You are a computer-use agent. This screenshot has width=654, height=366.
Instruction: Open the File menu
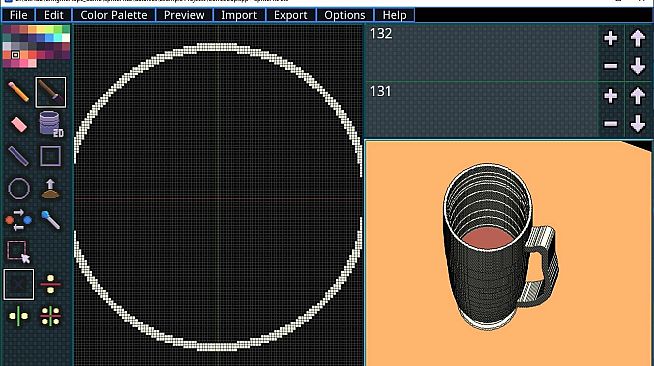coord(18,15)
